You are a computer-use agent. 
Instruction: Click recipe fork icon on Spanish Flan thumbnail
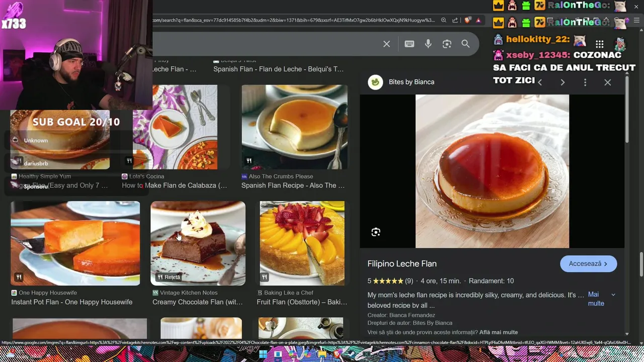click(x=249, y=161)
